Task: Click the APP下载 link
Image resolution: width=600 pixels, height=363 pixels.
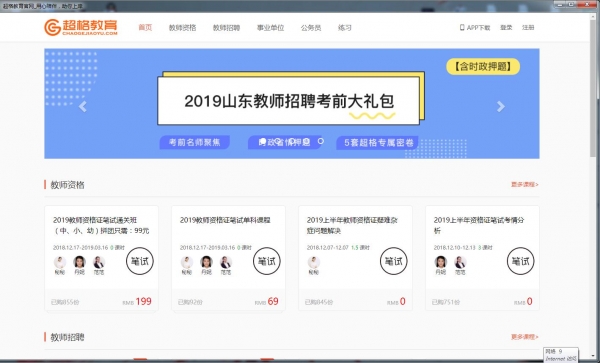Action: 478,28
